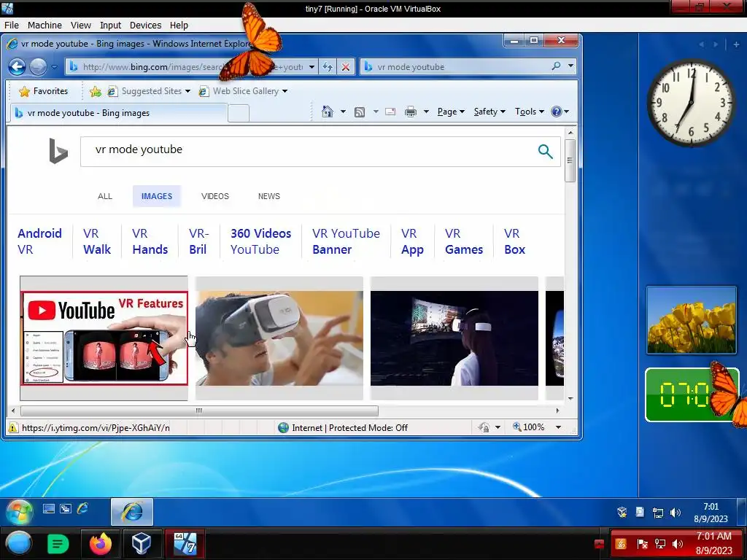Open the VirtualBox View menu
Viewport: 747px width, 560px height.
[x=80, y=26]
